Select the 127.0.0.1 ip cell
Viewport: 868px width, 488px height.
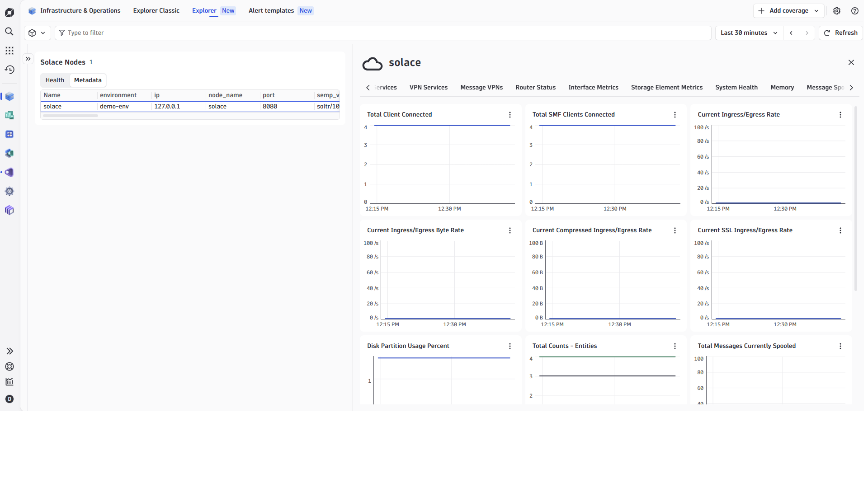(x=179, y=107)
